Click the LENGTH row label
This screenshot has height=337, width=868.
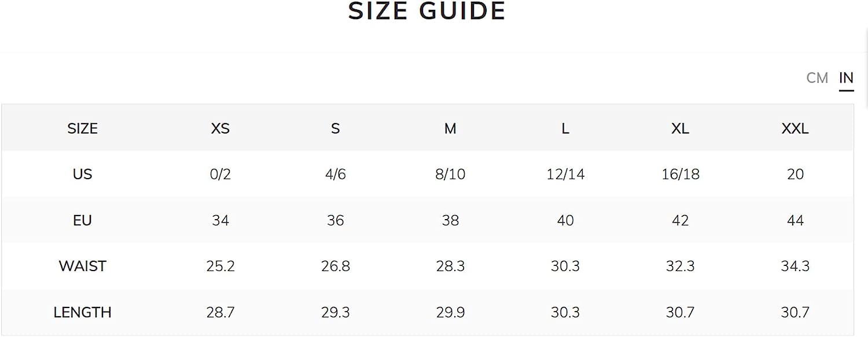(82, 312)
